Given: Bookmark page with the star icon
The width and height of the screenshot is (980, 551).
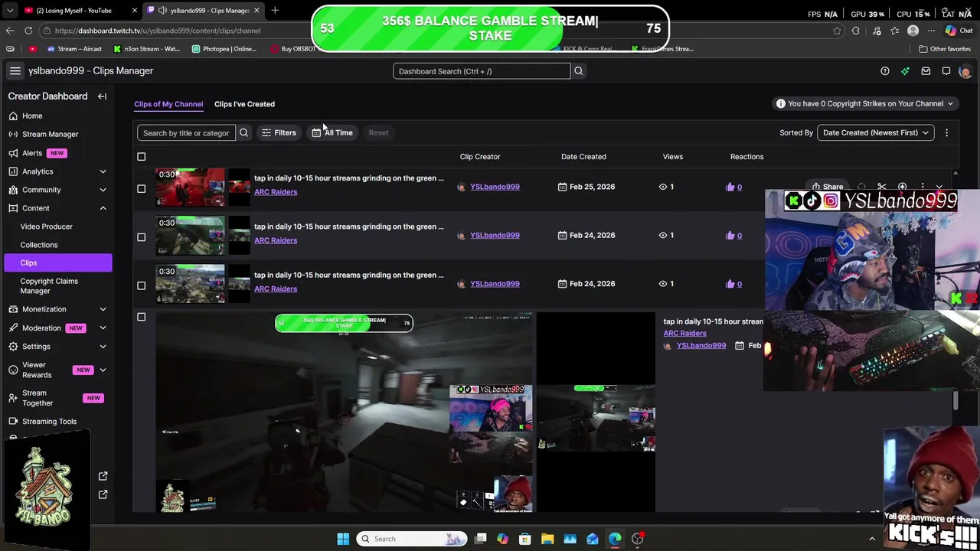Looking at the screenshot, I should pos(837,31).
